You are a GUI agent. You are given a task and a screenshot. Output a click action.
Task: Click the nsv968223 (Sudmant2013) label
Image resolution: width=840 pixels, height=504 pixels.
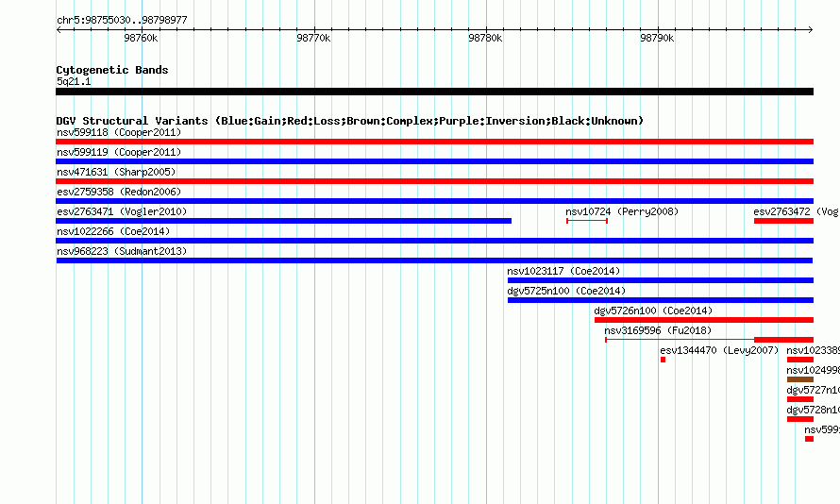122,251
